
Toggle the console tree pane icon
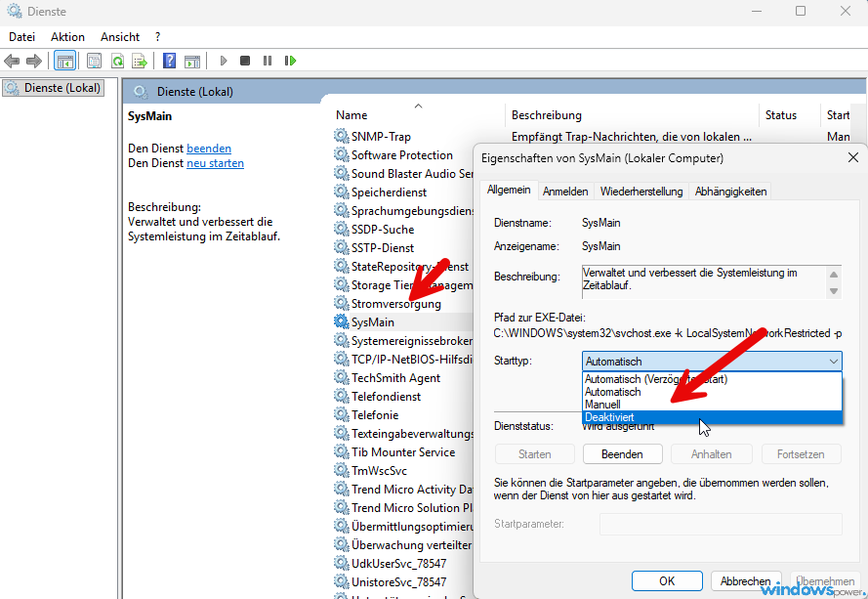tap(64, 61)
